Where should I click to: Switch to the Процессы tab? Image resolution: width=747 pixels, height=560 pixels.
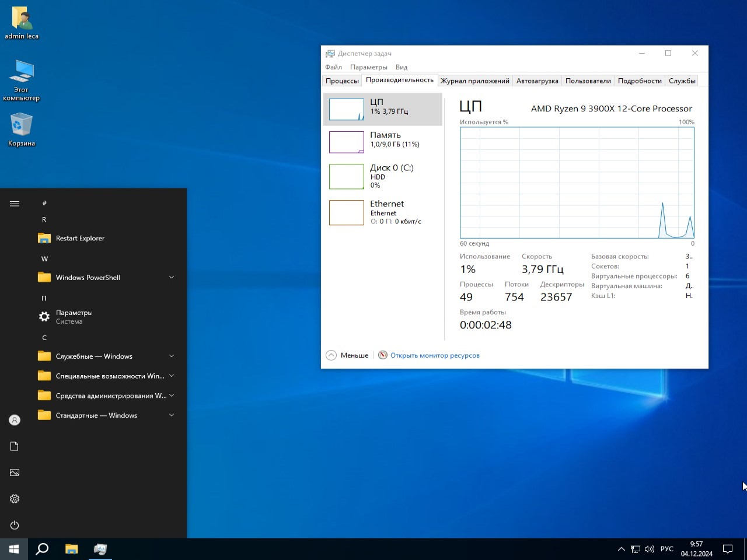point(342,81)
